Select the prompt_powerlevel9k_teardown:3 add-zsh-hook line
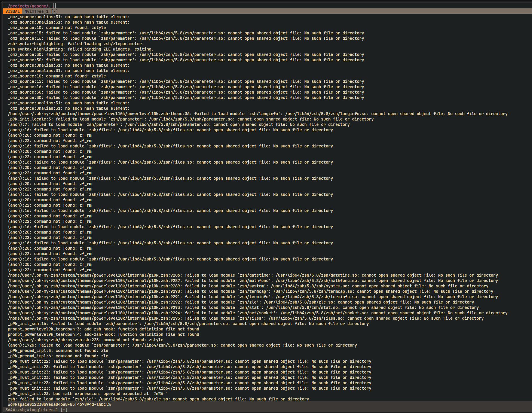The height and width of the screenshot is (413, 532). coord(103,329)
